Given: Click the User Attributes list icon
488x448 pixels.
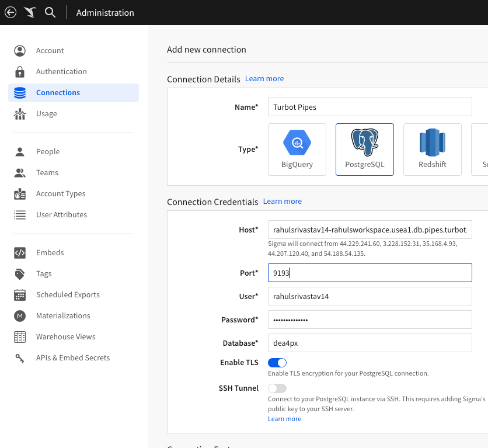Looking at the screenshot, I should point(20,215).
